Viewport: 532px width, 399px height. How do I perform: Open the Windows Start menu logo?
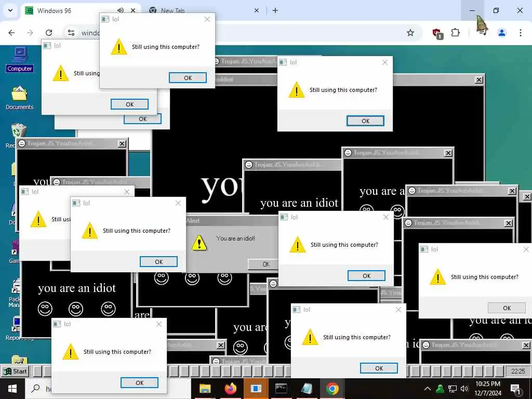(x=12, y=389)
